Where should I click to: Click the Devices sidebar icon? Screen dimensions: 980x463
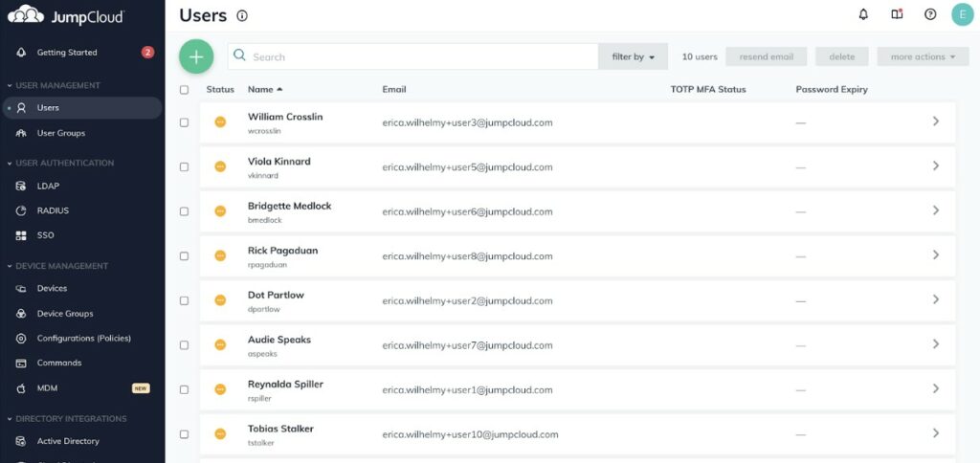coord(21,289)
